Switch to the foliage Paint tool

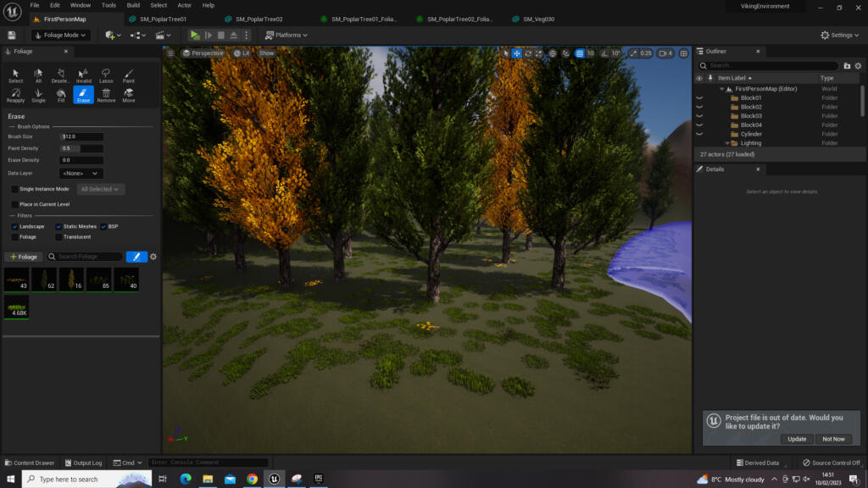(x=129, y=76)
